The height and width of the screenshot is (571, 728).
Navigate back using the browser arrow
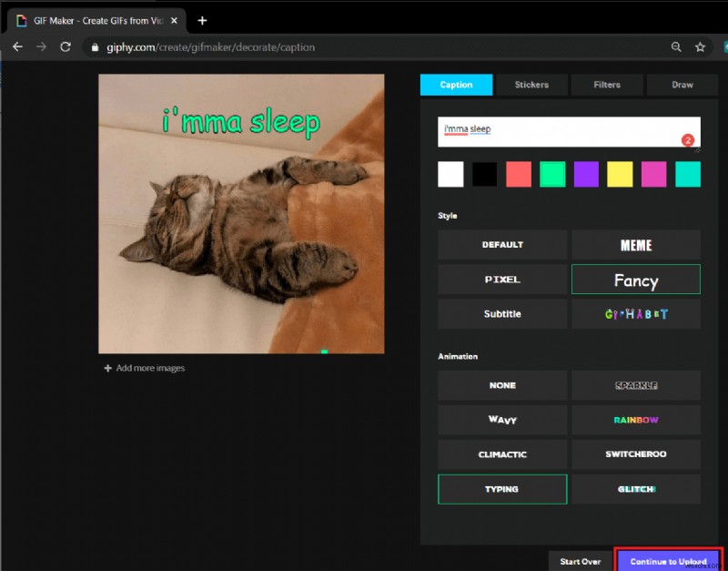17,46
